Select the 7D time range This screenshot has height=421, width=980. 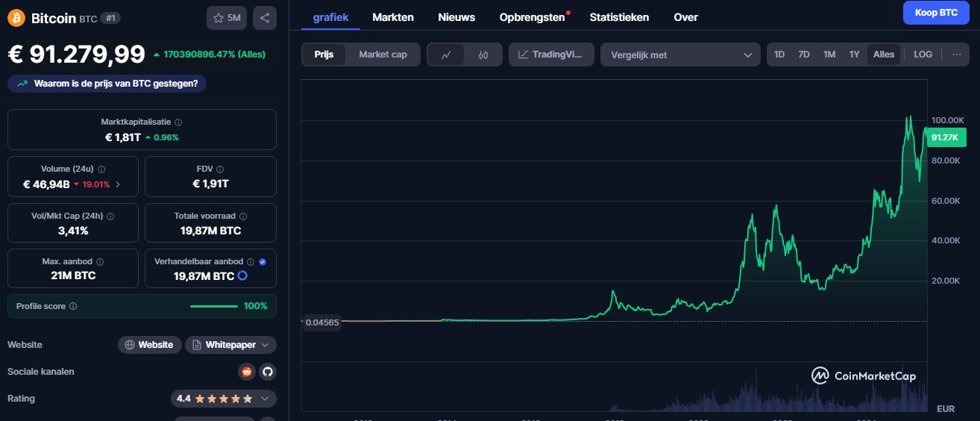point(804,54)
